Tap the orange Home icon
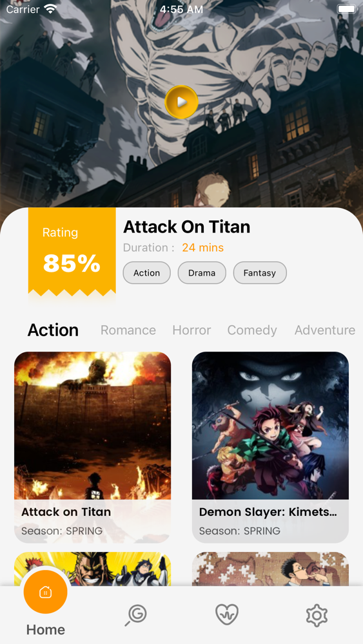363x644 pixels. pos(45,592)
